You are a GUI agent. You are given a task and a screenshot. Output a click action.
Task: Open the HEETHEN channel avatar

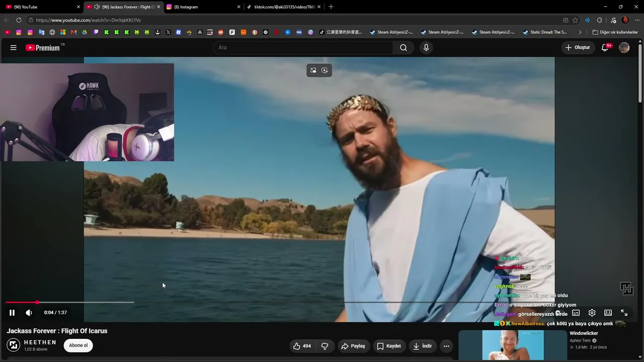(x=14, y=345)
